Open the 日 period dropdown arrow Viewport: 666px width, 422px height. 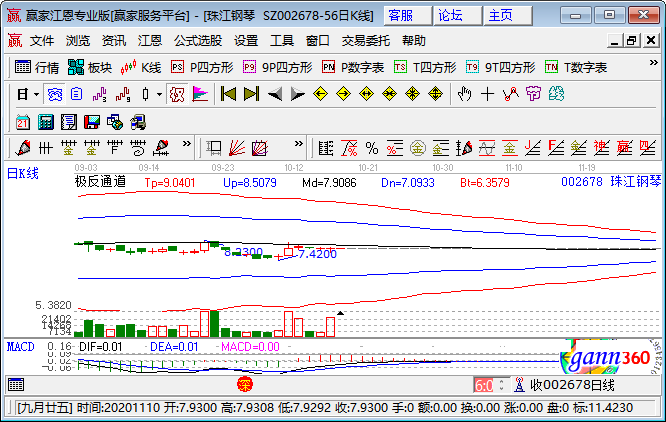[37, 94]
